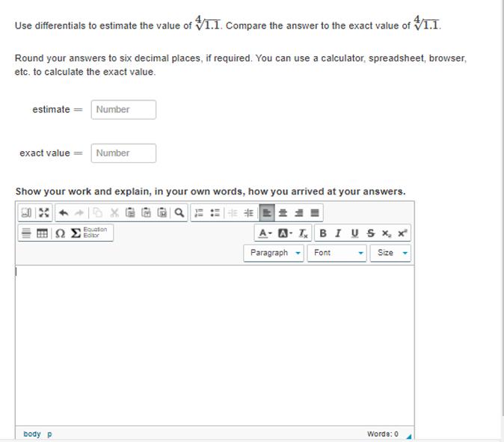Viewport: 504px width, 442px height.
Task: Open the background color dropdown
Action: click(x=285, y=233)
